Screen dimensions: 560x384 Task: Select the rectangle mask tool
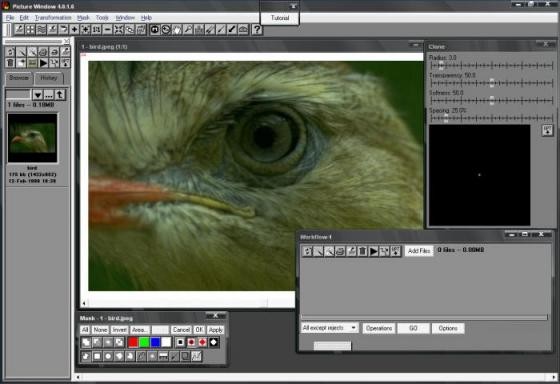[97, 356]
